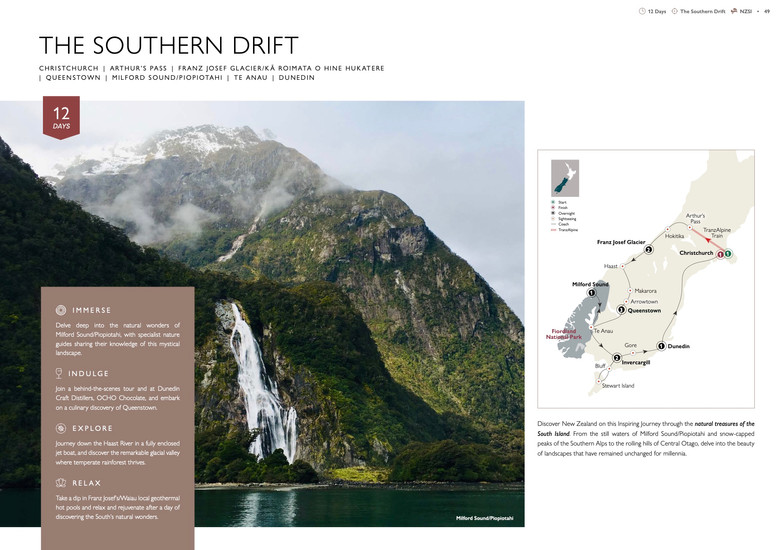Click the 'RELAX' heading

[86, 482]
